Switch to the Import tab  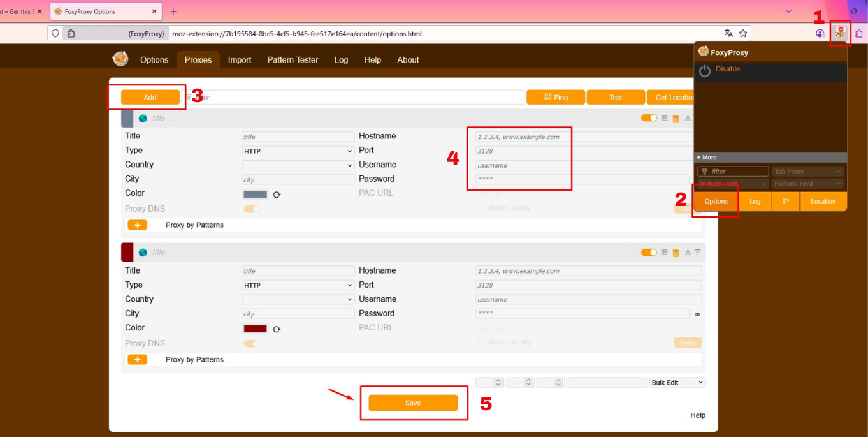coord(240,60)
